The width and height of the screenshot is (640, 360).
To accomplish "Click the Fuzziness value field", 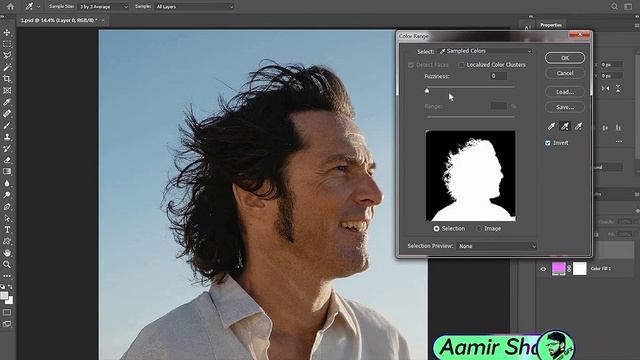I will coord(498,76).
